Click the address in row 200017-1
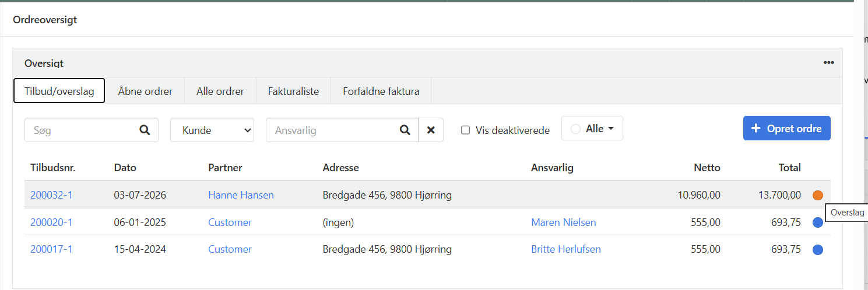868x290 pixels. point(387,249)
